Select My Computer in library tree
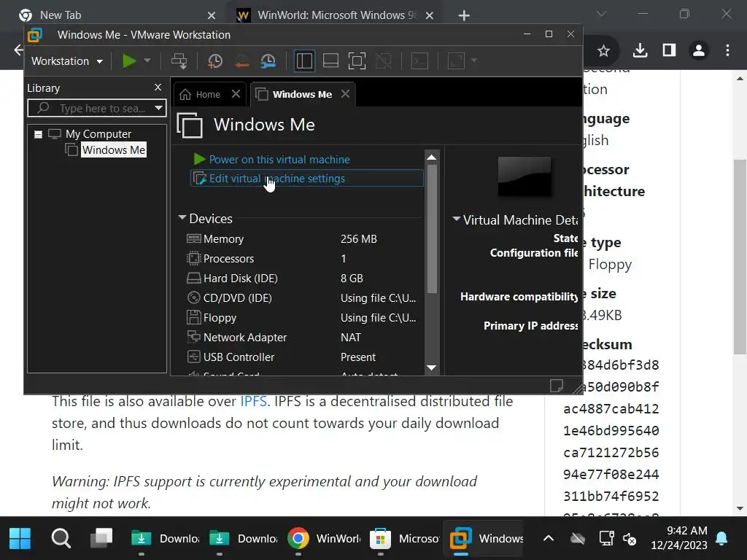 point(98,134)
